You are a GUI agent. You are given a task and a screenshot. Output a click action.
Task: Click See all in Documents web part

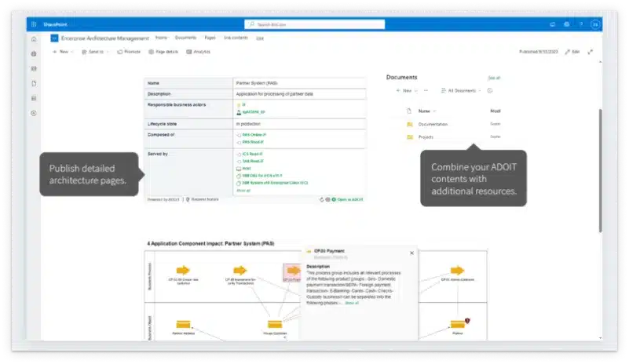click(494, 78)
